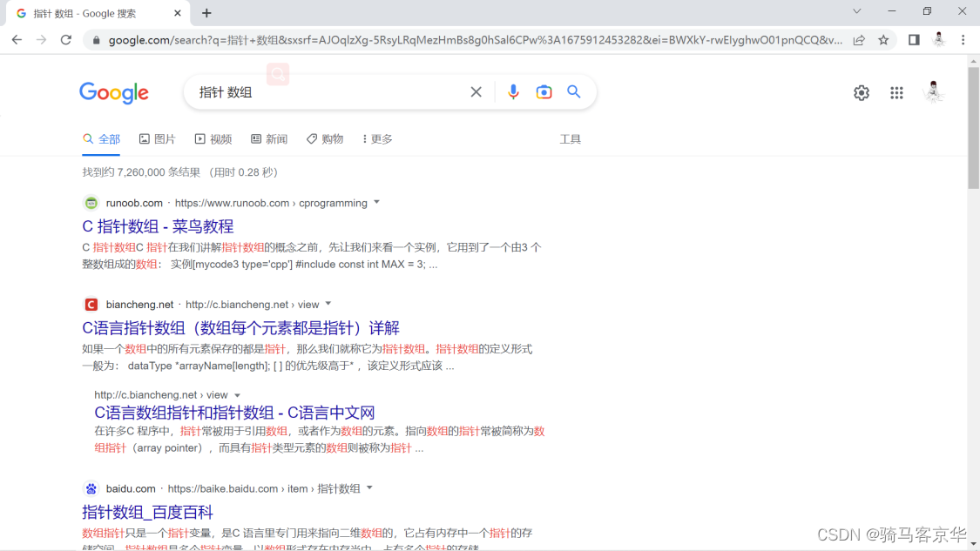Click scrollbar down arrow
Viewport: 980px width, 551px height.
(973, 545)
